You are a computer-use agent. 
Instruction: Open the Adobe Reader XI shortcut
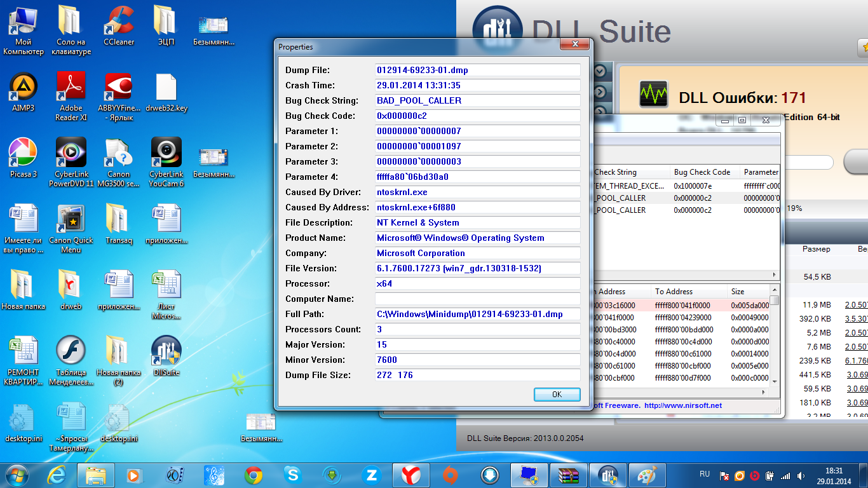tap(71, 97)
